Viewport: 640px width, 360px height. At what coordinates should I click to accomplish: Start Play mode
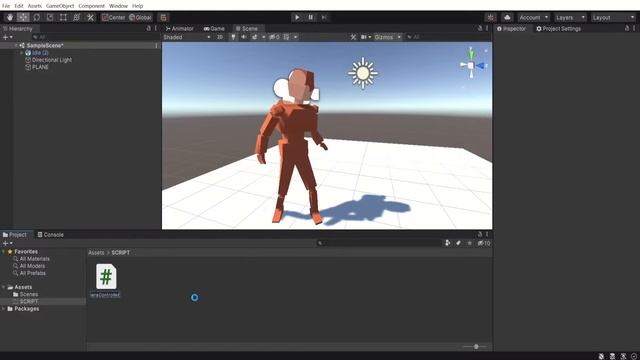pos(297,18)
